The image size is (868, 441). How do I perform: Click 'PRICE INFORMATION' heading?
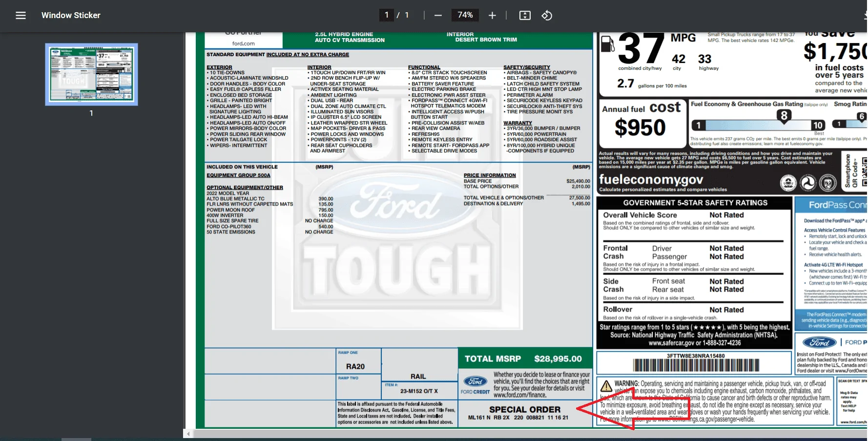click(x=490, y=175)
